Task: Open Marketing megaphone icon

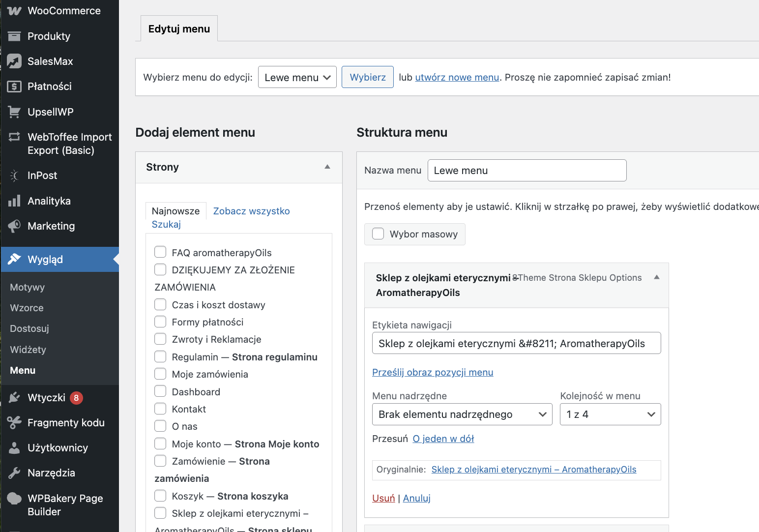Action: pyautogui.click(x=14, y=226)
